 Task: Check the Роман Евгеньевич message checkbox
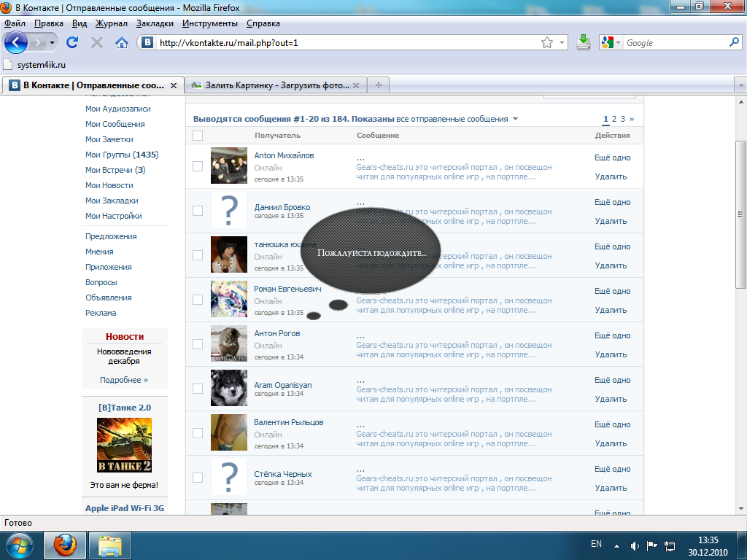point(198,300)
